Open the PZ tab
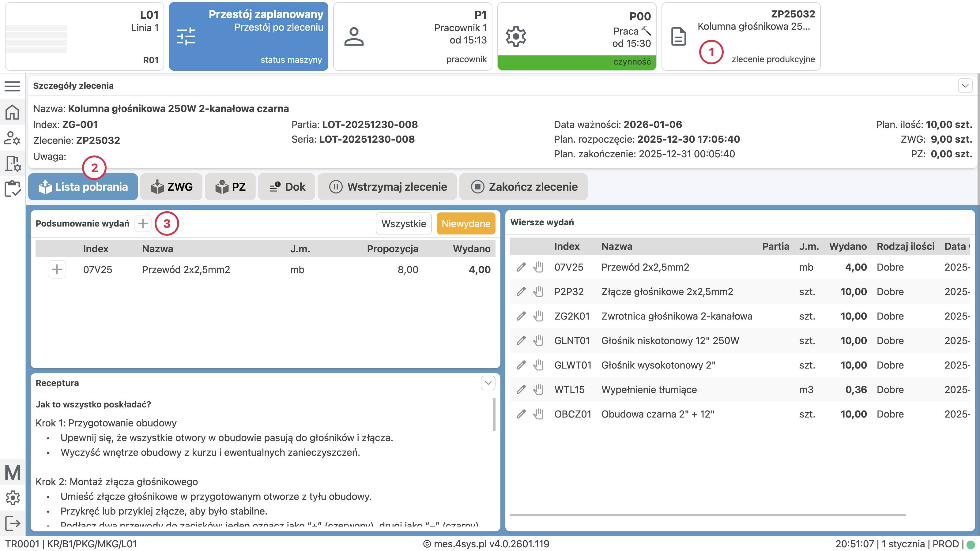The image size is (980, 551). click(230, 187)
